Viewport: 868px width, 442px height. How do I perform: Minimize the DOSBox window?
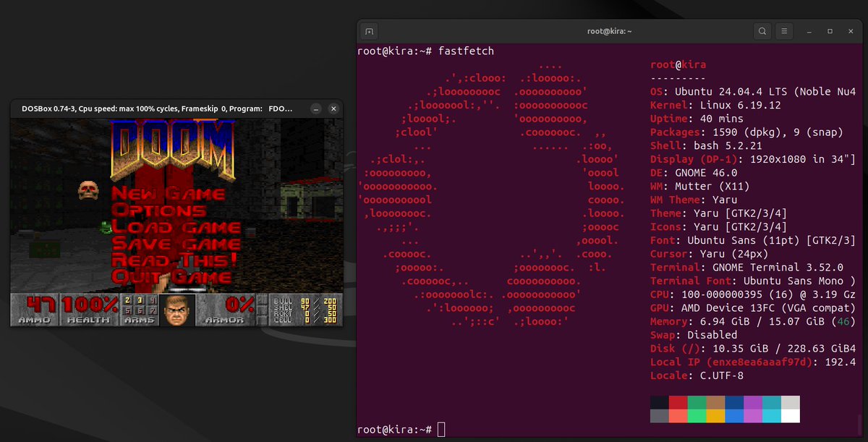click(316, 109)
